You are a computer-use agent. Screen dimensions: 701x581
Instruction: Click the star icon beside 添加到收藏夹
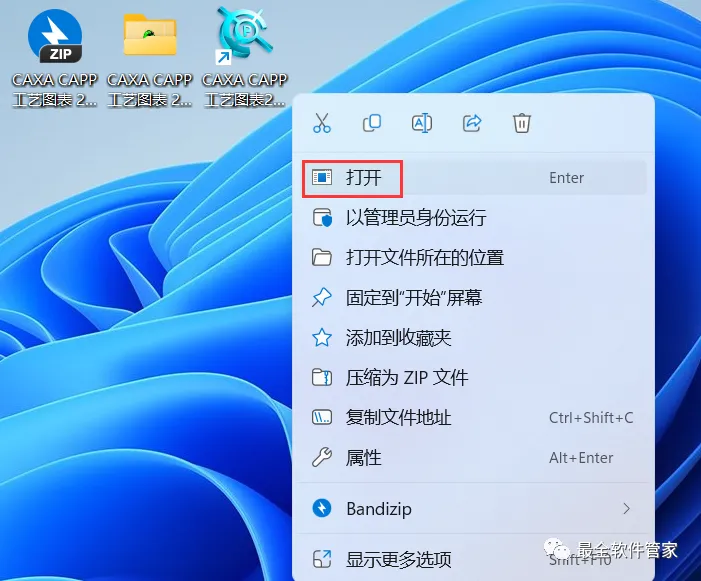[x=322, y=338]
